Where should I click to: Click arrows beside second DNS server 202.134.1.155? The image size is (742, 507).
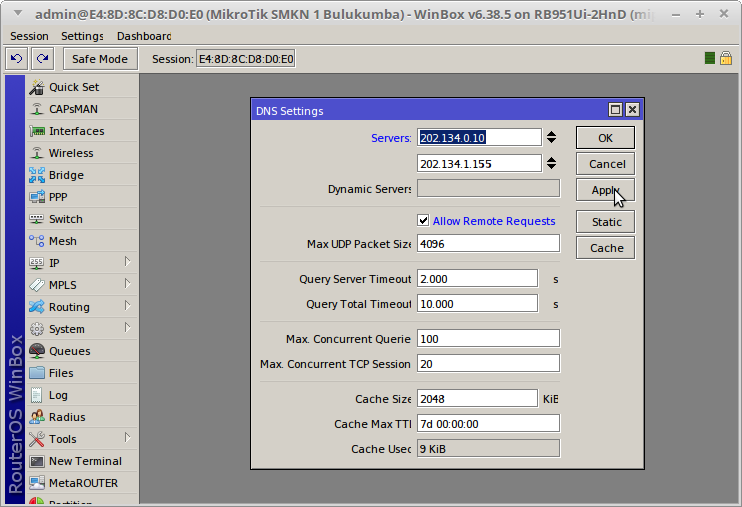point(551,163)
